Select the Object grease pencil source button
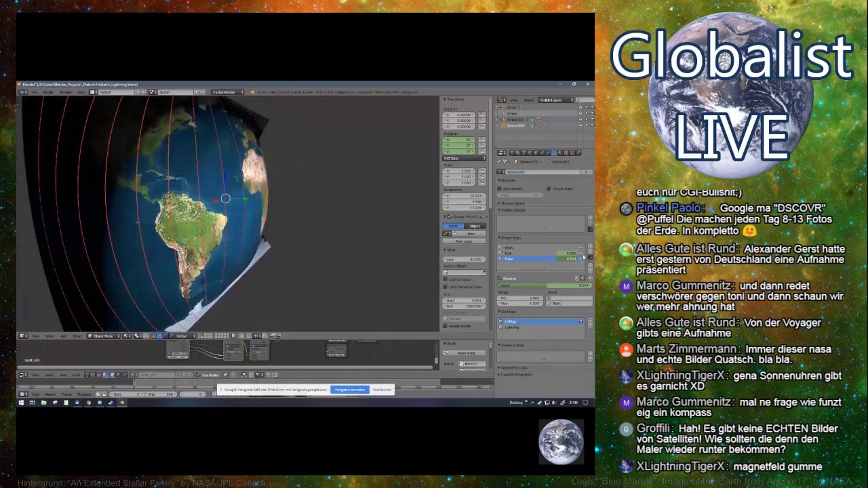The height and width of the screenshot is (488, 868). (475, 226)
